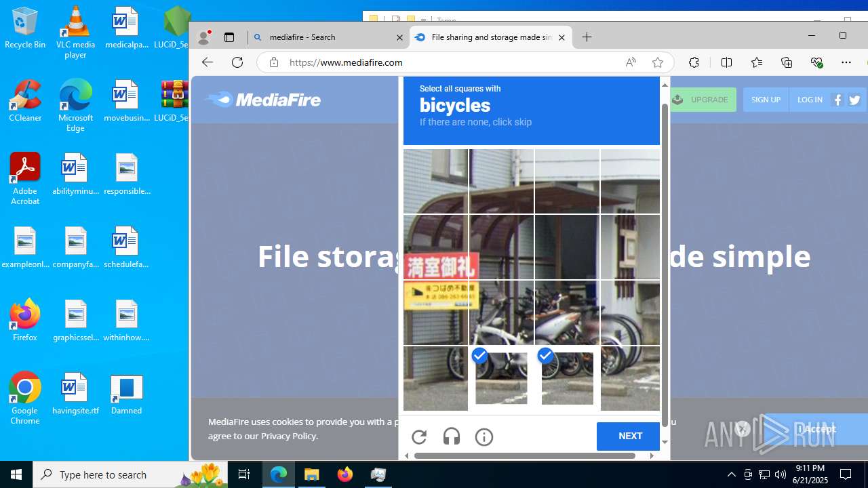Open the Edge profile icon
The width and height of the screenshot is (868, 488).
[203, 37]
